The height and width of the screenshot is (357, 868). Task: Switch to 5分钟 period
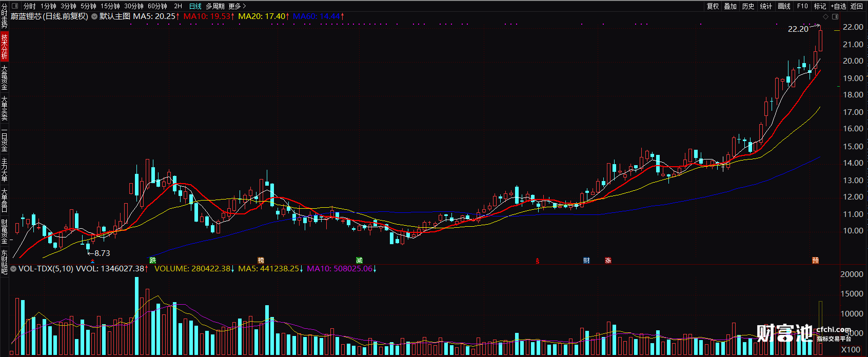point(88,6)
